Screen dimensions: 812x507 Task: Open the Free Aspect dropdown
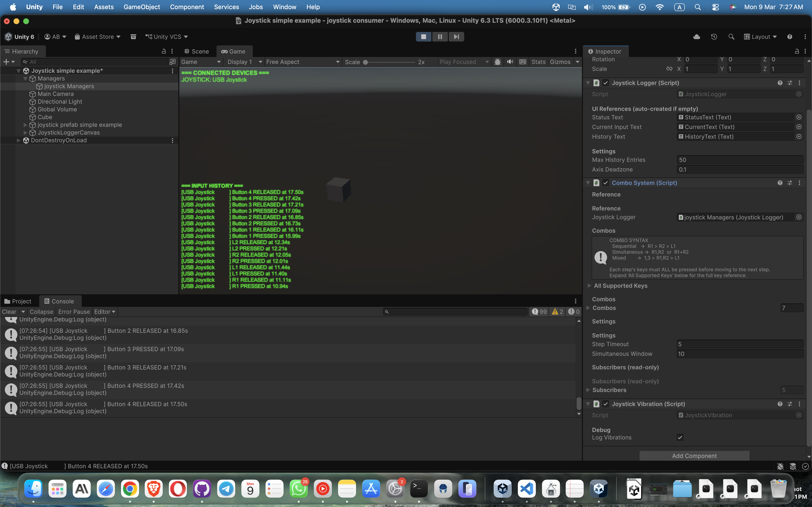click(x=302, y=62)
